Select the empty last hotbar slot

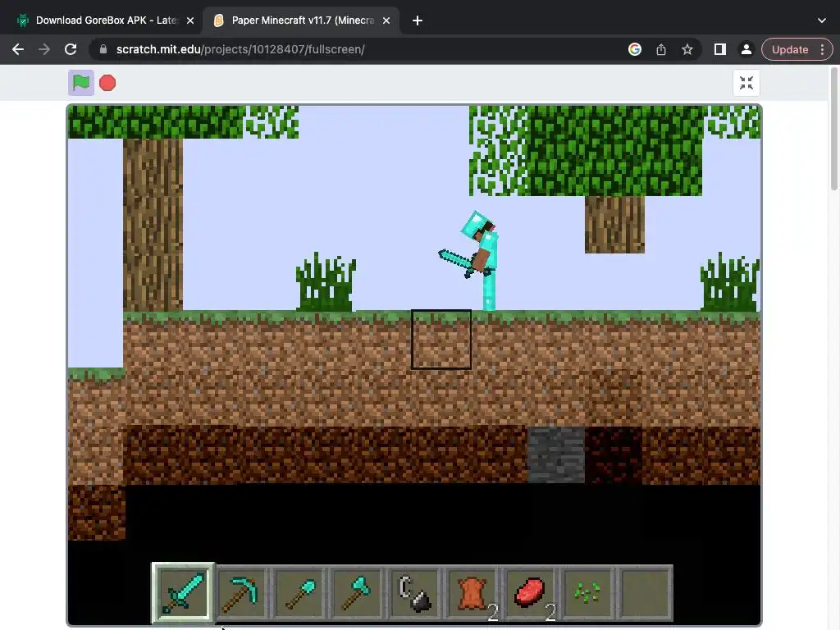tap(646, 593)
